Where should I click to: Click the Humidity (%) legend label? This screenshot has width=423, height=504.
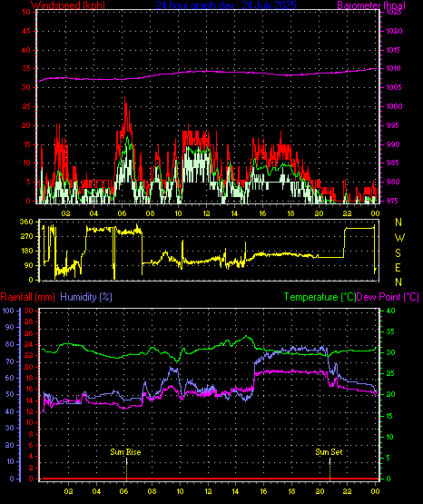pos(86,297)
